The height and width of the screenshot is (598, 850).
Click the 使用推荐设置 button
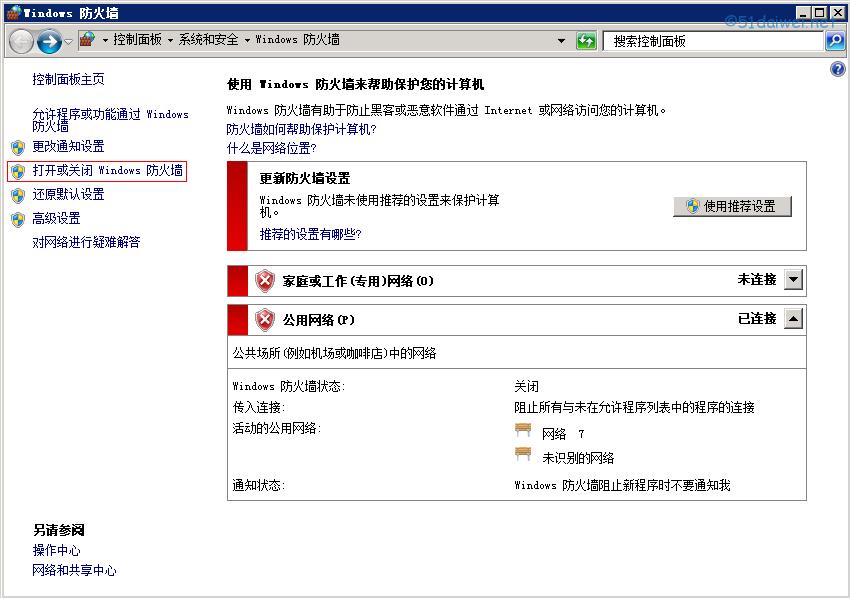(x=733, y=206)
